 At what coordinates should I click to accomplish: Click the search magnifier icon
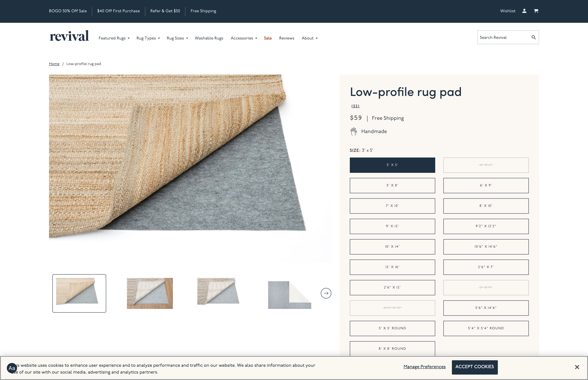pos(533,37)
